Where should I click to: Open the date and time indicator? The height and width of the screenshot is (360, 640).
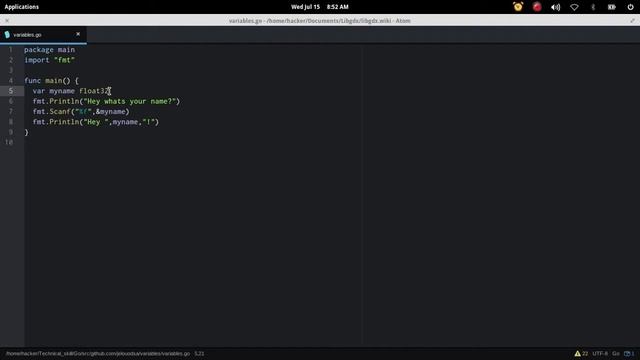pyautogui.click(x=320, y=7)
